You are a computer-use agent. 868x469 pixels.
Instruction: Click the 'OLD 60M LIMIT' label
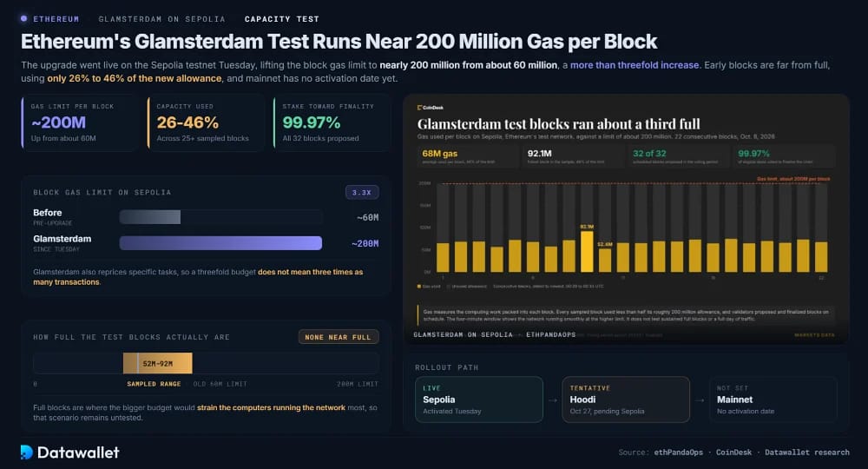220,384
